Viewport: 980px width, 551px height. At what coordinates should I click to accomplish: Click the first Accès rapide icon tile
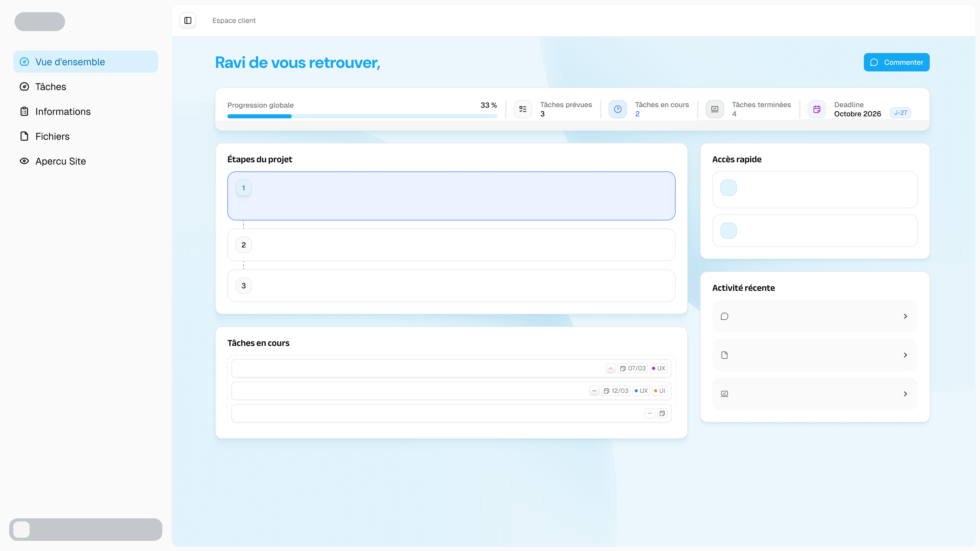pyautogui.click(x=729, y=188)
